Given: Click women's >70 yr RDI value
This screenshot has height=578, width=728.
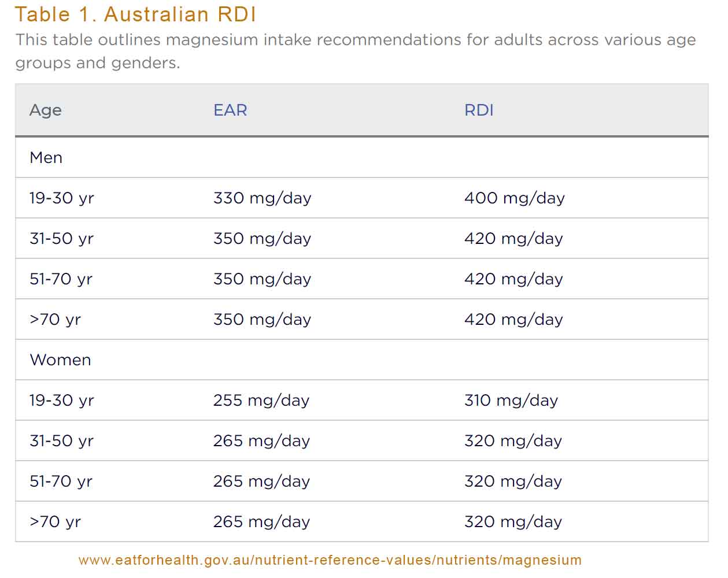Looking at the screenshot, I should point(513,521).
